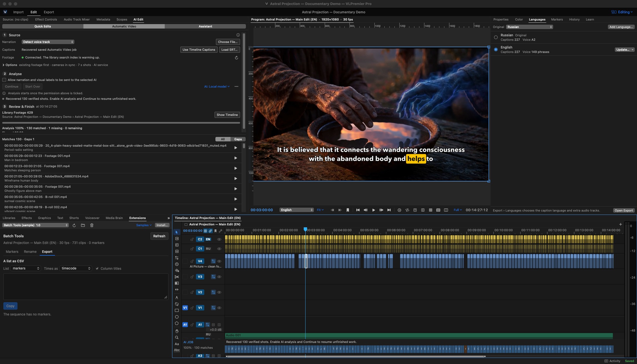The image size is (637, 364).
Task: Click the info icon in Source section
Action: pos(238,35)
